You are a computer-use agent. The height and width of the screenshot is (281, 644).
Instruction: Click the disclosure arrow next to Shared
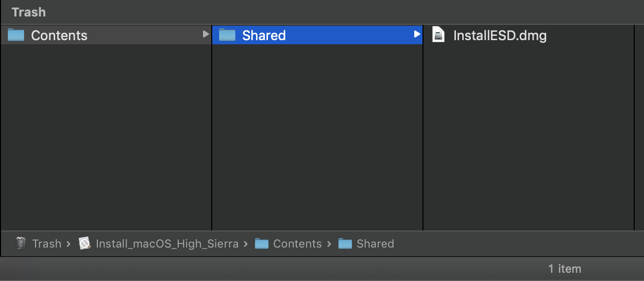(417, 34)
